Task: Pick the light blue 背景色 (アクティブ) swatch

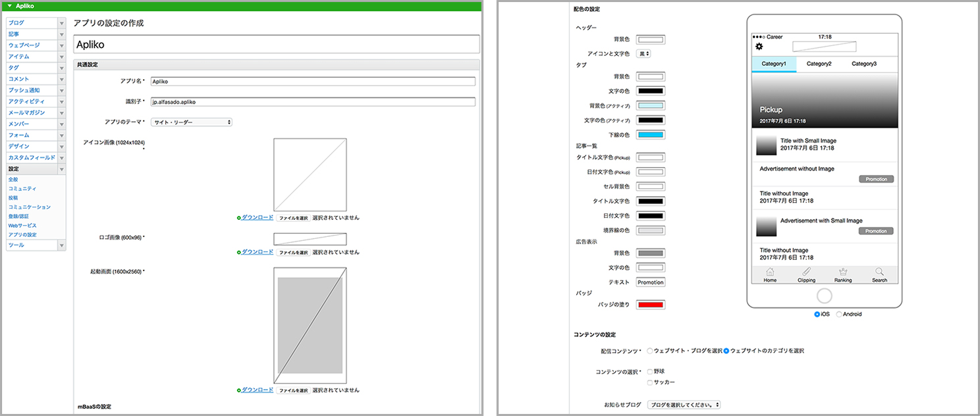Action: (651, 105)
